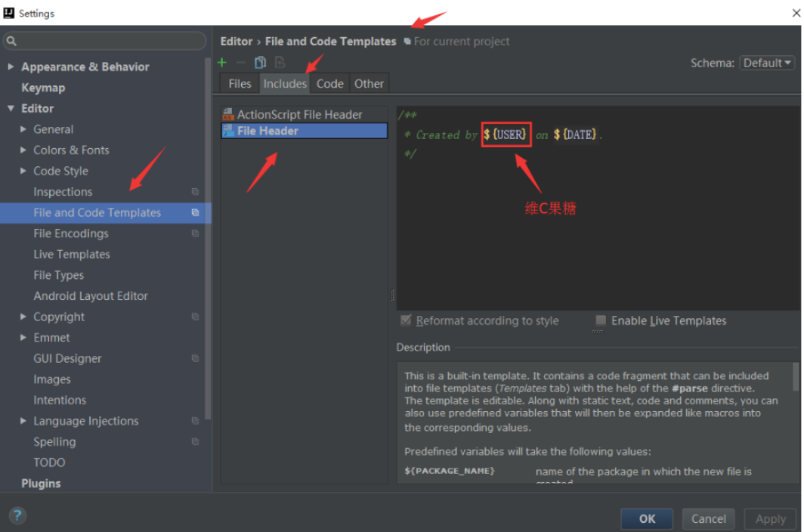Click the Cancel button
Viewport: 804px width, 532px height.
coord(708,518)
